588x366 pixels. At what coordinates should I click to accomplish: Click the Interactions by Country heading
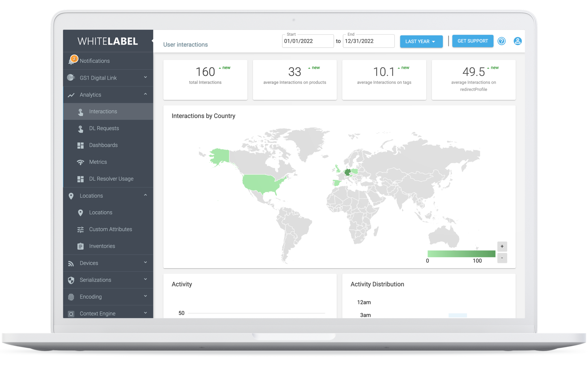[203, 116]
